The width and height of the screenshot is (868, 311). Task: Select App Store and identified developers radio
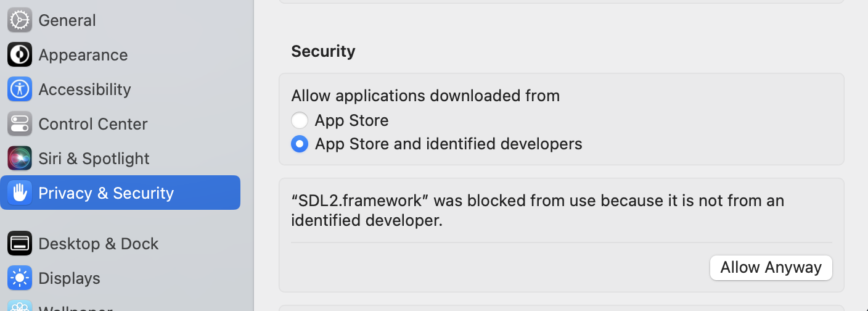[x=300, y=144]
